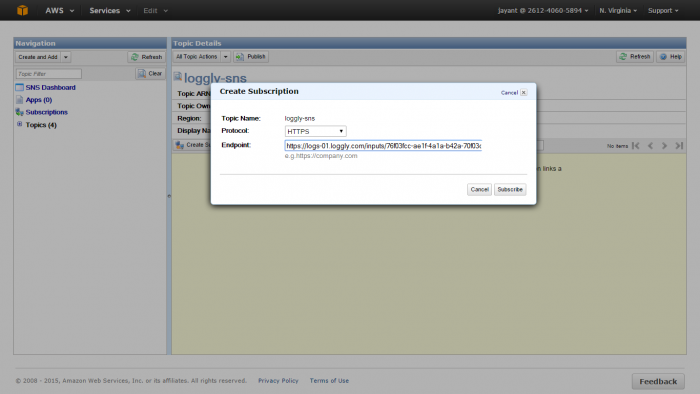700x394 pixels.
Task: Expand the Topics (4) tree node
Action: (x=20, y=124)
